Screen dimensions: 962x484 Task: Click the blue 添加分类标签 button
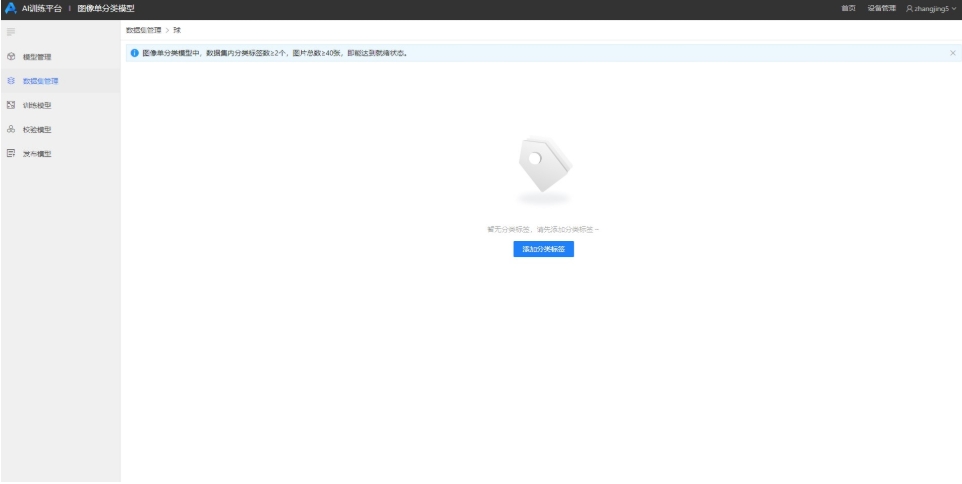(544, 249)
